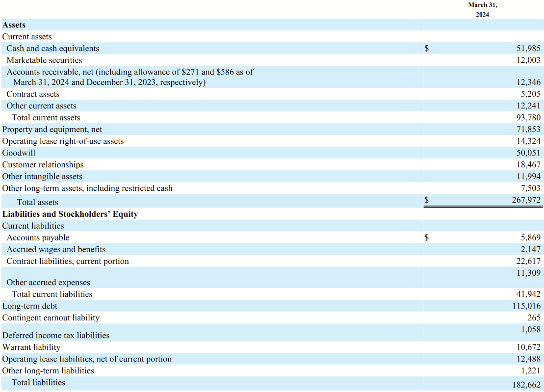
Task: Select the value 41,942
Action: pos(528,294)
